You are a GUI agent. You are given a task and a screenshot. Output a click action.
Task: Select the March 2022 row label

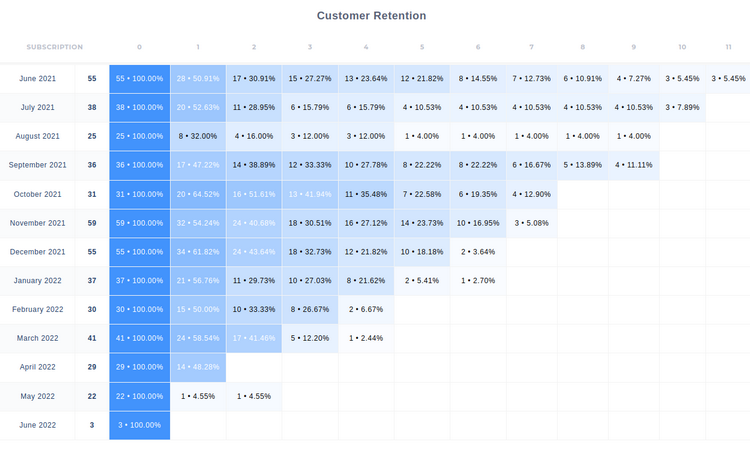point(37,338)
